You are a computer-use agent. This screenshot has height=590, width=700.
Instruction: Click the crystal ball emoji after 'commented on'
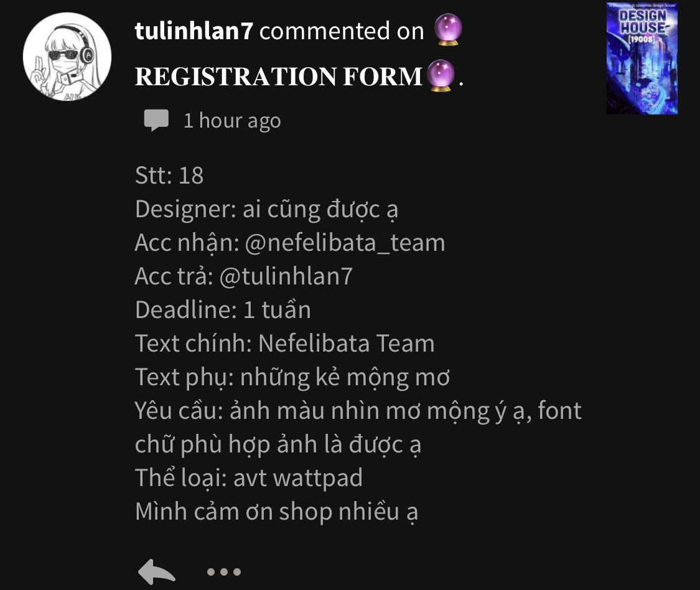(448, 30)
